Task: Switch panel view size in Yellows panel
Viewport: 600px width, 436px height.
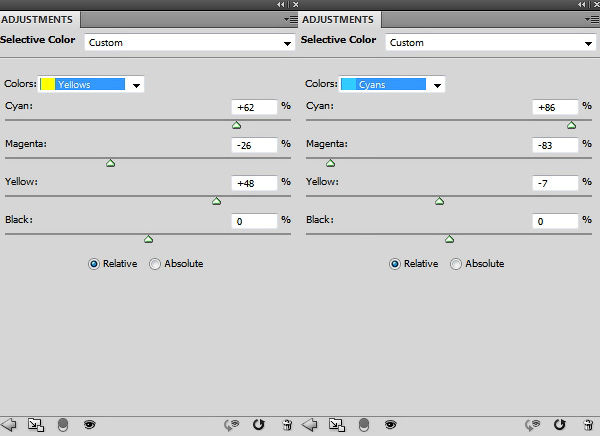Action: (x=36, y=425)
